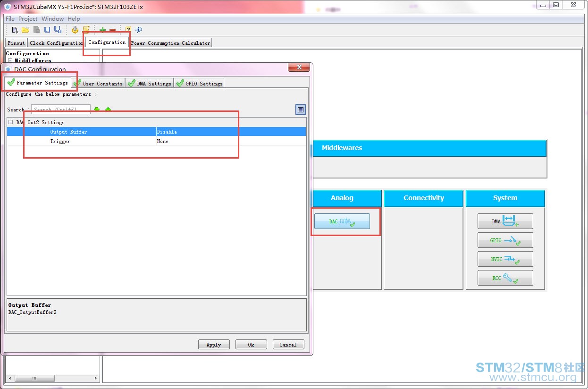Click the Analog panel header

click(347, 198)
